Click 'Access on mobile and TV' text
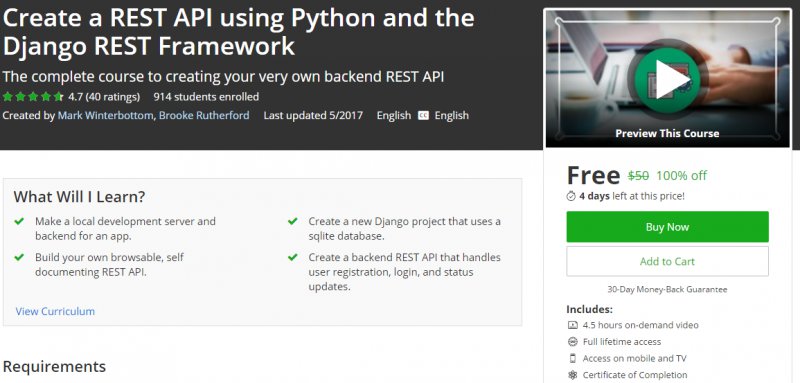The height and width of the screenshot is (383, 800). tap(635, 358)
